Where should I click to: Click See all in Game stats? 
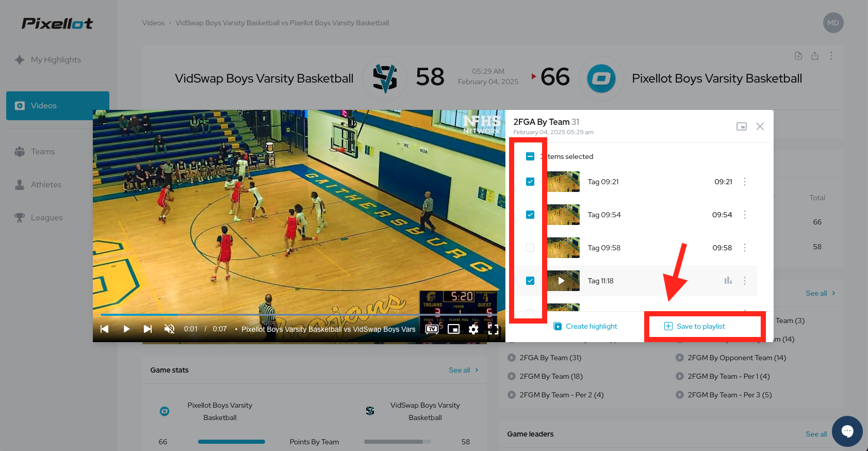[x=464, y=370]
